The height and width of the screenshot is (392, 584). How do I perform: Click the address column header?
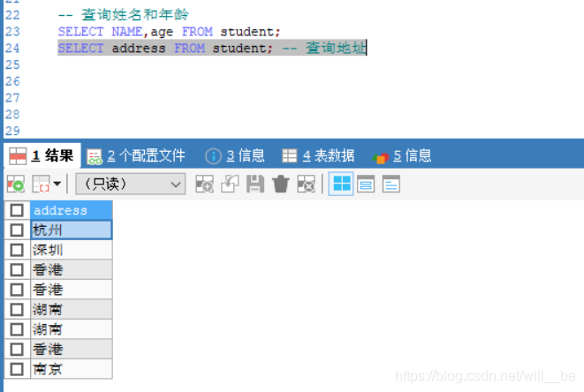click(72, 210)
